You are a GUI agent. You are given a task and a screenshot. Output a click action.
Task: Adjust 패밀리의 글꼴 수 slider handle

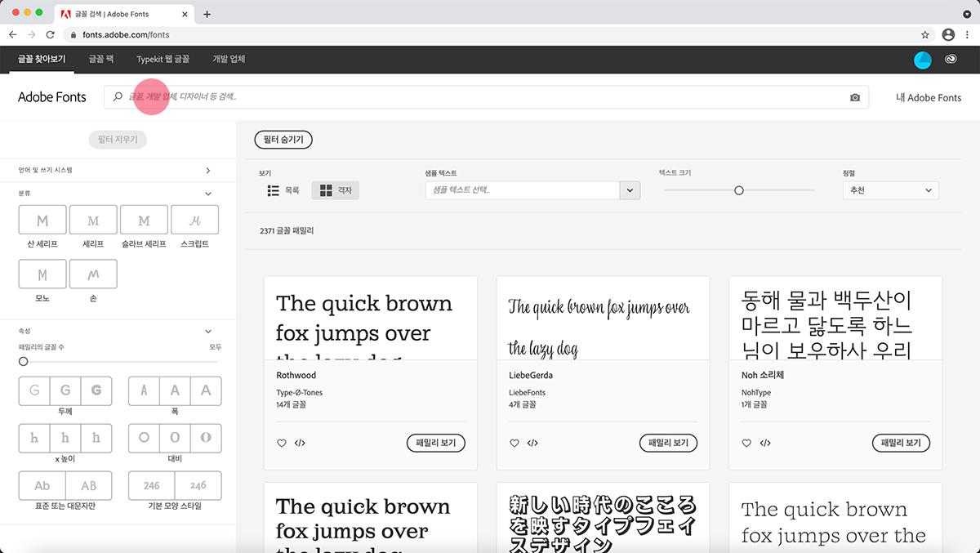click(23, 361)
